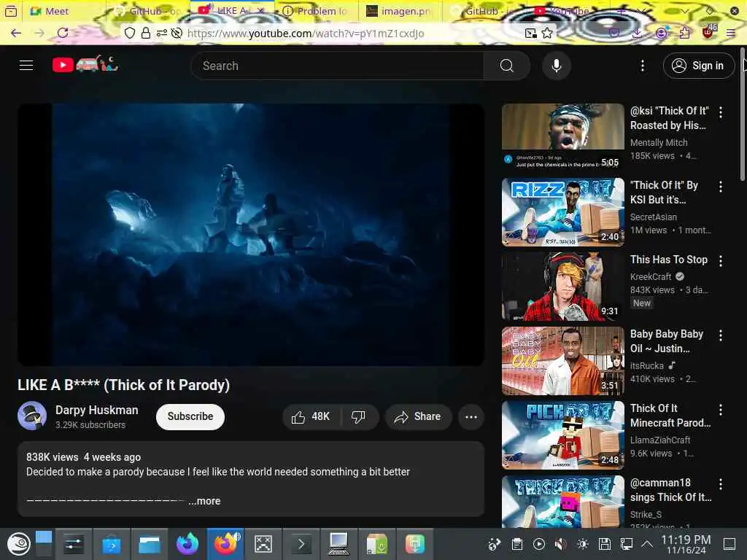Image resolution: width=747 pixels, height=560 pixels.
Task: Bookmark this page with the star
Action: pos(547,33)
